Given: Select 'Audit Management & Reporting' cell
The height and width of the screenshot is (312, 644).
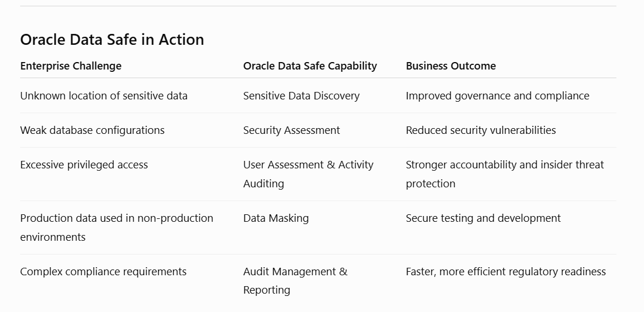Looking at the screenshot, I should pyautogui.click(x=296, y=281).
